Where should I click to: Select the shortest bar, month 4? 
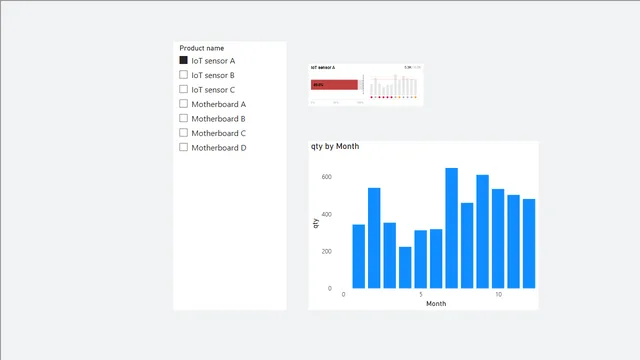[x=405, y=268]
